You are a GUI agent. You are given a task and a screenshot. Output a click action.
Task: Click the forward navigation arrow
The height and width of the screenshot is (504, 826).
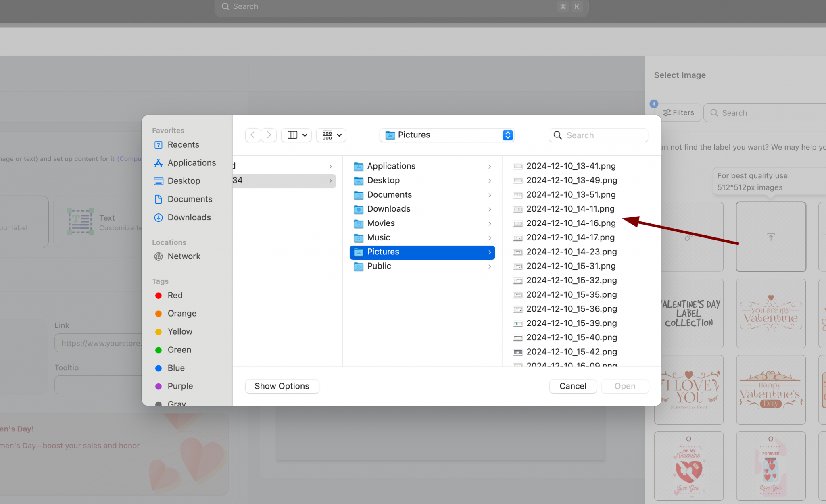269,135
